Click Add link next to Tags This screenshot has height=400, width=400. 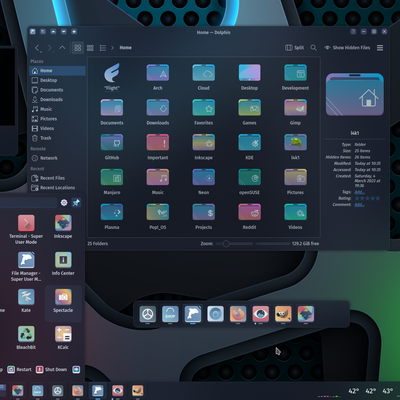coord(359,192)
